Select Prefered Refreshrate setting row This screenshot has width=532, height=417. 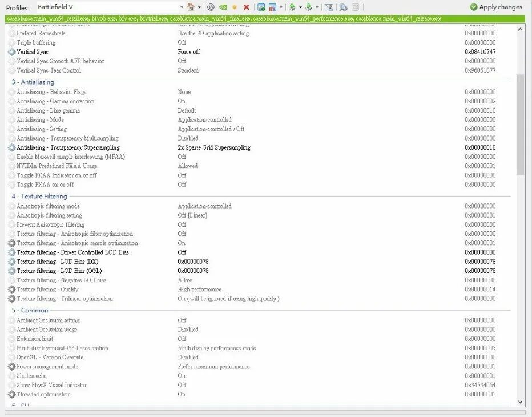click(260, 33)
